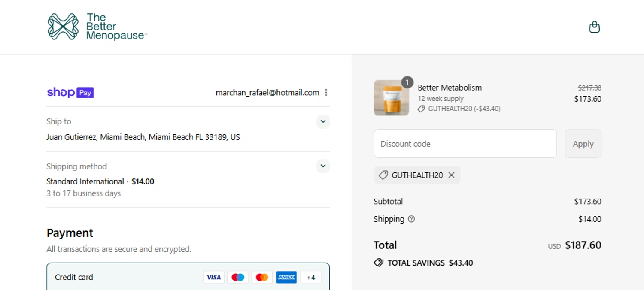Viewport: 644px width, 290px height.
Task: Click GUTHEALTH20 (-$43.40) line under product
Action: click(464, 109)
